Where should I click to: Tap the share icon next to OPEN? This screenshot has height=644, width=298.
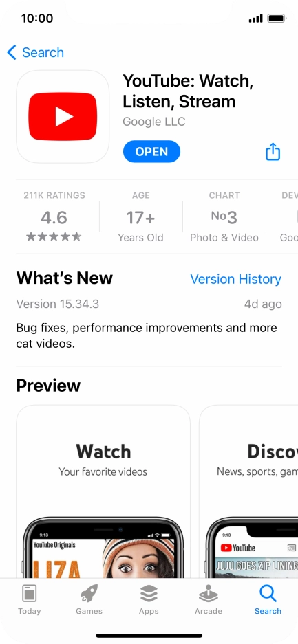pos(273,152)
